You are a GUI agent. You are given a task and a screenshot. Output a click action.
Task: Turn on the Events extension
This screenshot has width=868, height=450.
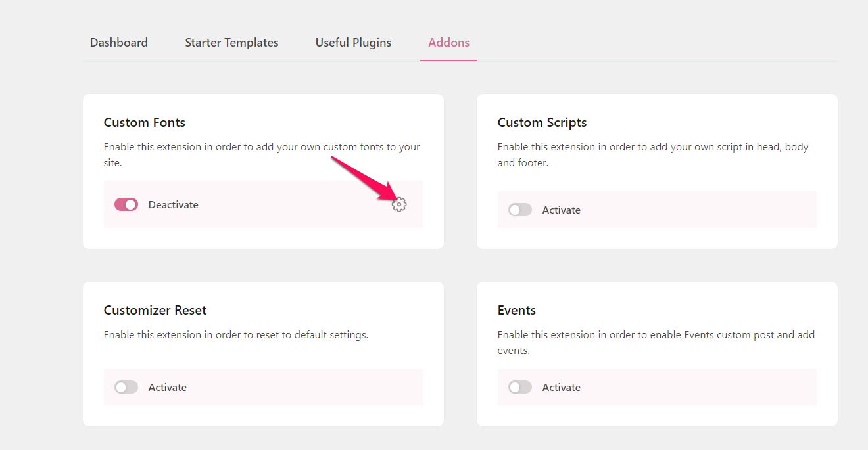click(x=520, y=387)
